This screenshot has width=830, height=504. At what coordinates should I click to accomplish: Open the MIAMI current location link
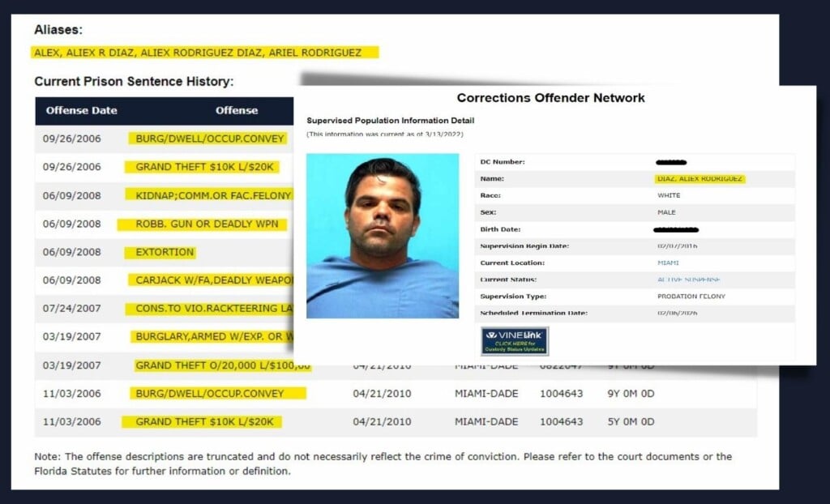(x=669, y=263)
